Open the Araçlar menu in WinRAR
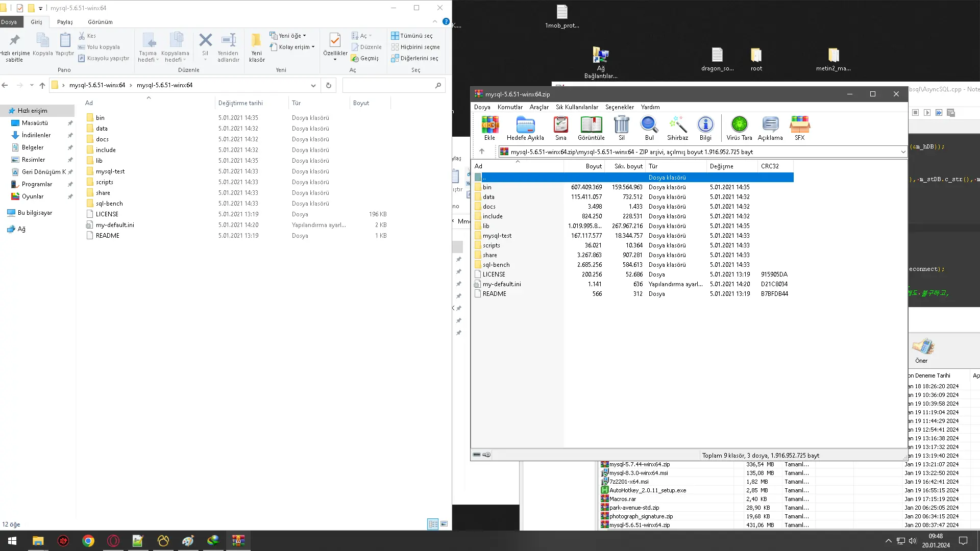 click(539, 107)
